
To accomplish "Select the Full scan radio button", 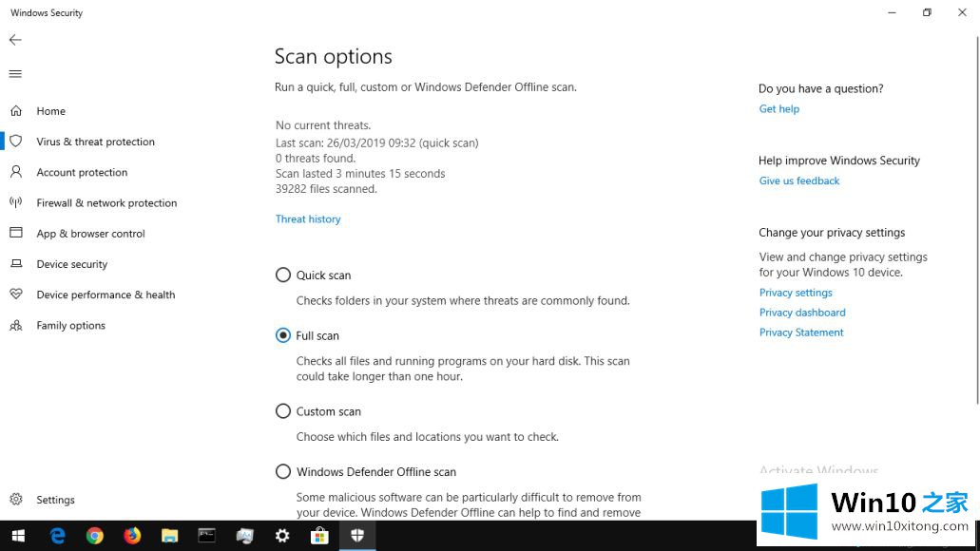I will (283, 335).
